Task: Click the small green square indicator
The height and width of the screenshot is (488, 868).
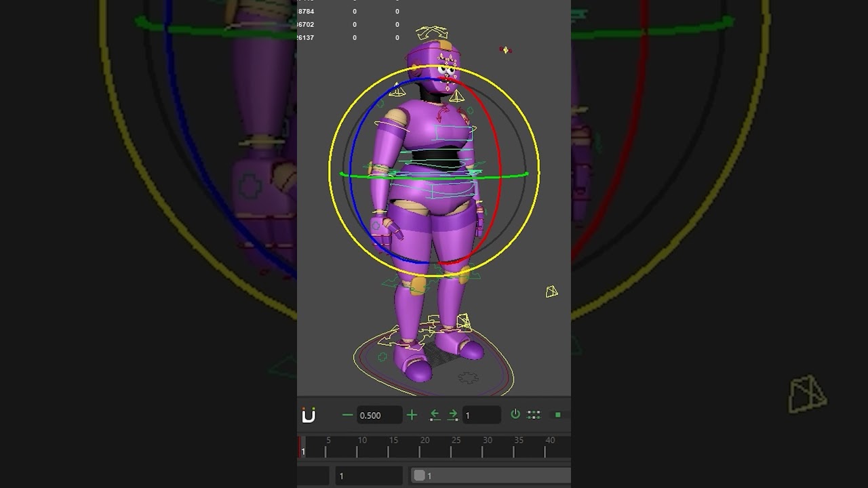Action: click(558, 415)
